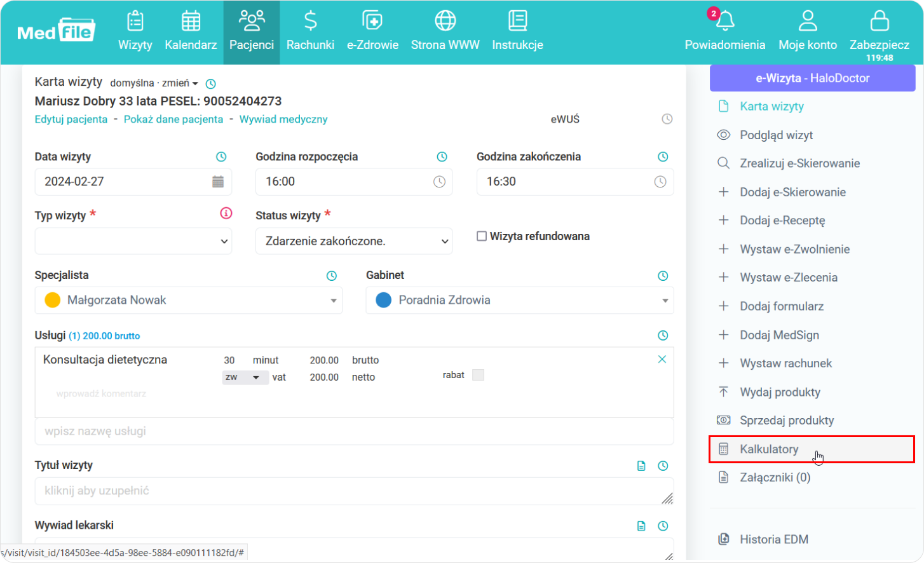Remove the Konsultacja dietetyczna service
This screenshot has height=563, width=924.
tap(662, 359)
